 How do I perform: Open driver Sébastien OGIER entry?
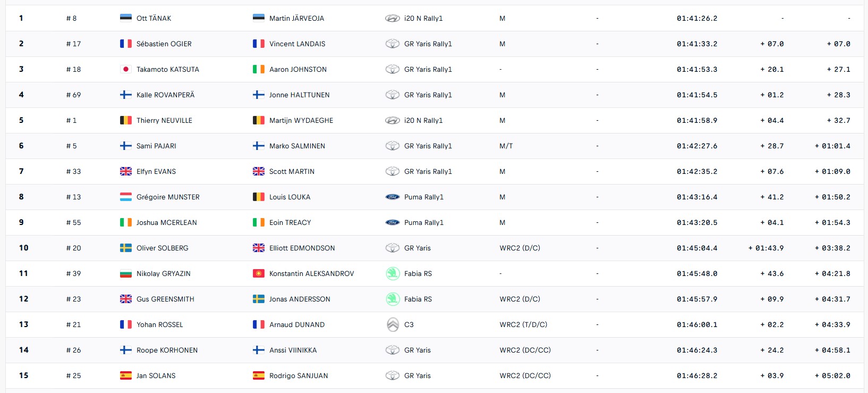click(x=164, y=44)
